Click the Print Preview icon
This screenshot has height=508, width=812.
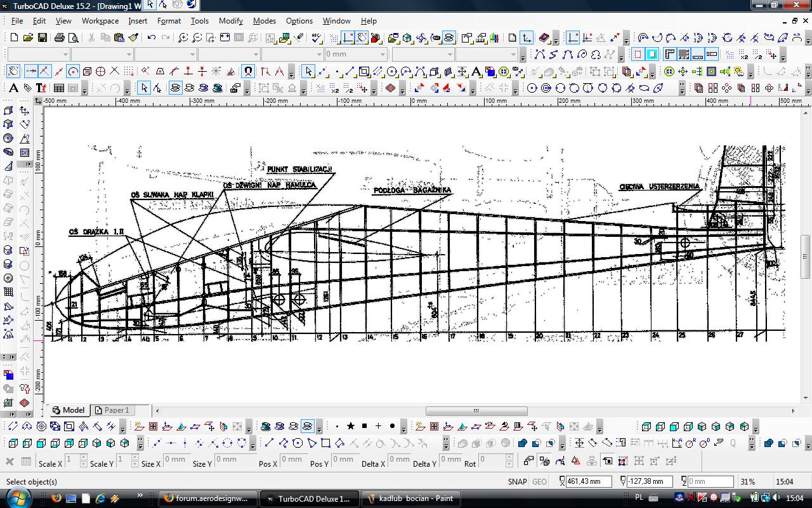point(74,38)
